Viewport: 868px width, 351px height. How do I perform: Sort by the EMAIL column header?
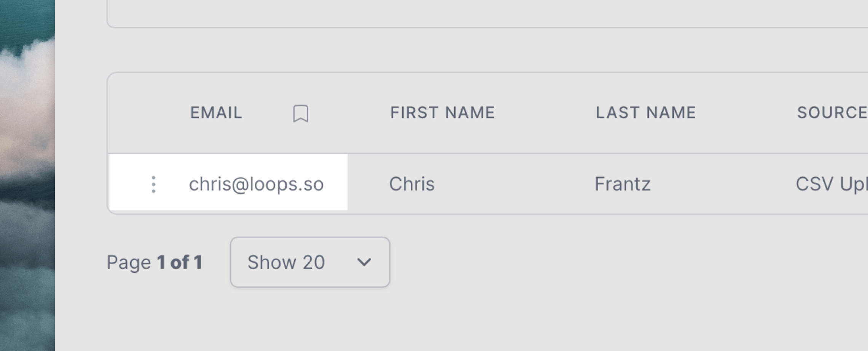point(216,113)
